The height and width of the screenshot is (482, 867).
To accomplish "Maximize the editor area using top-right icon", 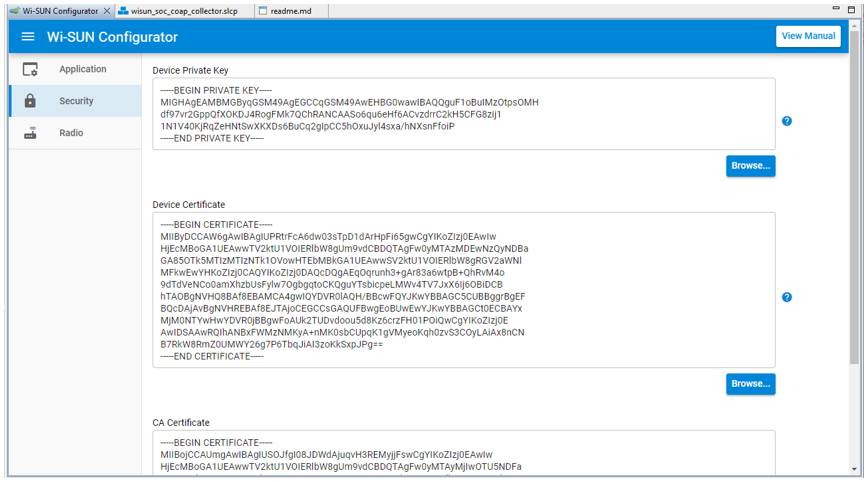I will click(853, 9).
